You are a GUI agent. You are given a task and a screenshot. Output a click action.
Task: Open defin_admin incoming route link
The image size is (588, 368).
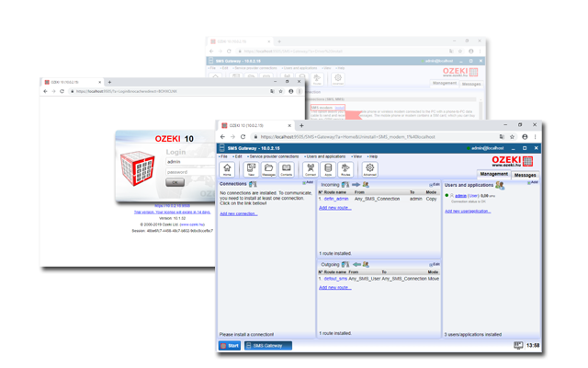336,199
